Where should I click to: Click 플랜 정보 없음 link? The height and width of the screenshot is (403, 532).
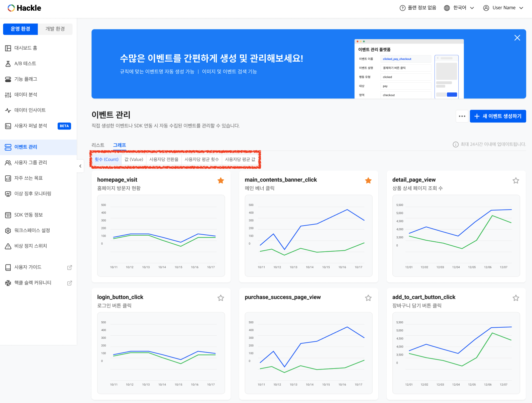422,8
